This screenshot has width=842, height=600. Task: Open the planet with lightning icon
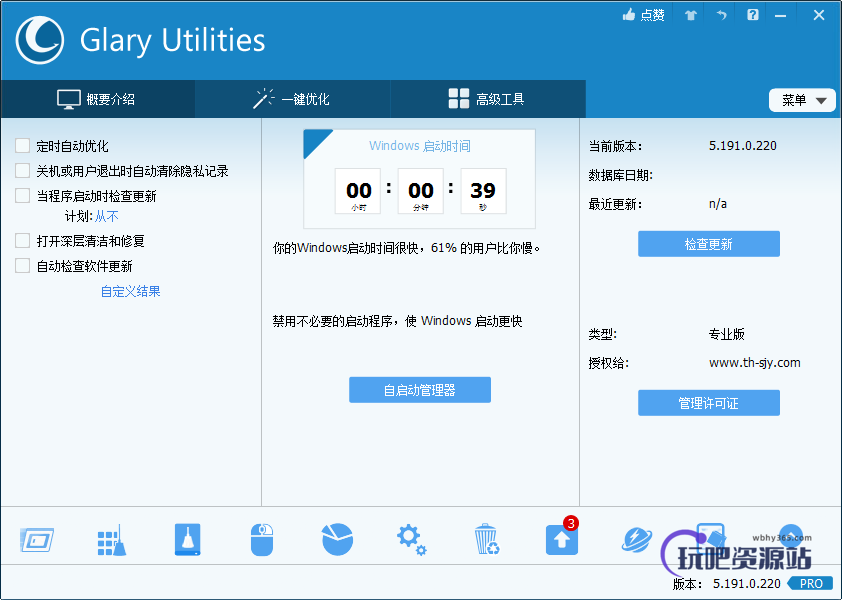click(637, 540)
